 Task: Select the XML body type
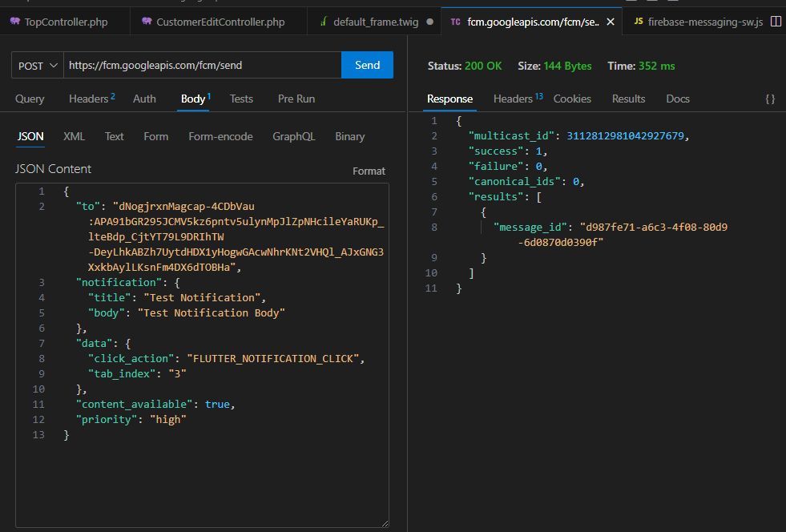75,136
